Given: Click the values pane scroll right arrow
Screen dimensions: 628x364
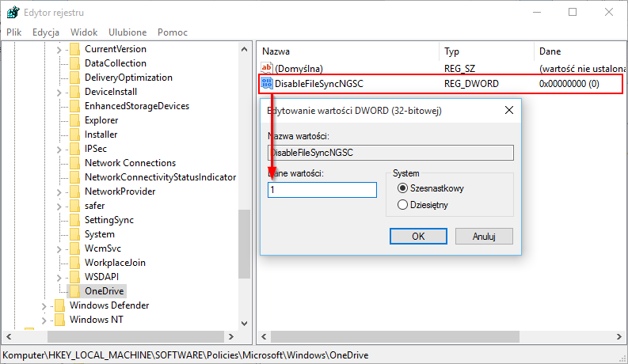Looking at the screenshot, I should tap(618, 336).
